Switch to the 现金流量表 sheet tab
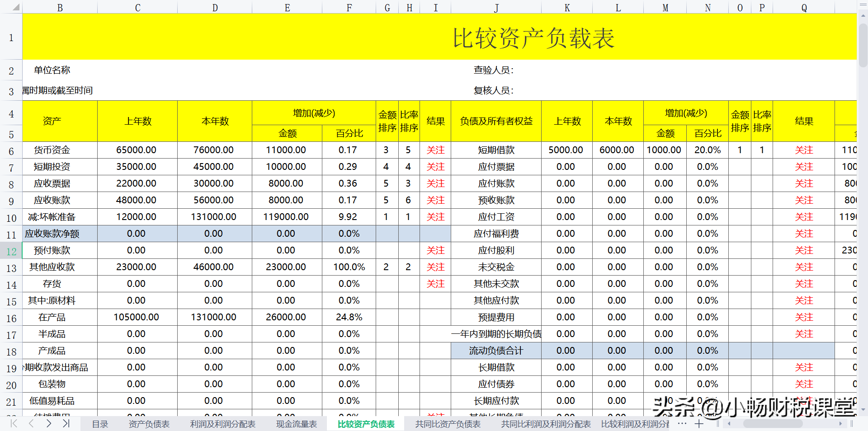This screenshot has width=868, height=431. click(296, 424)
